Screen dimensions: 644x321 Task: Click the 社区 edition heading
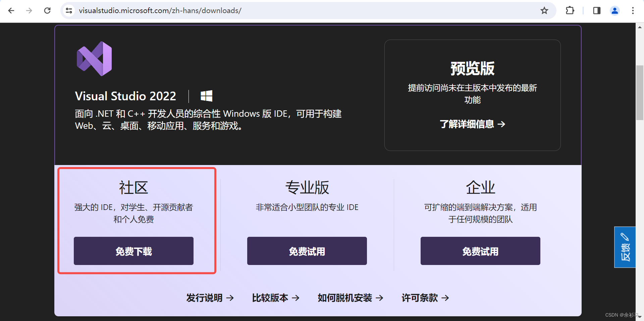[x=133, y=188]
